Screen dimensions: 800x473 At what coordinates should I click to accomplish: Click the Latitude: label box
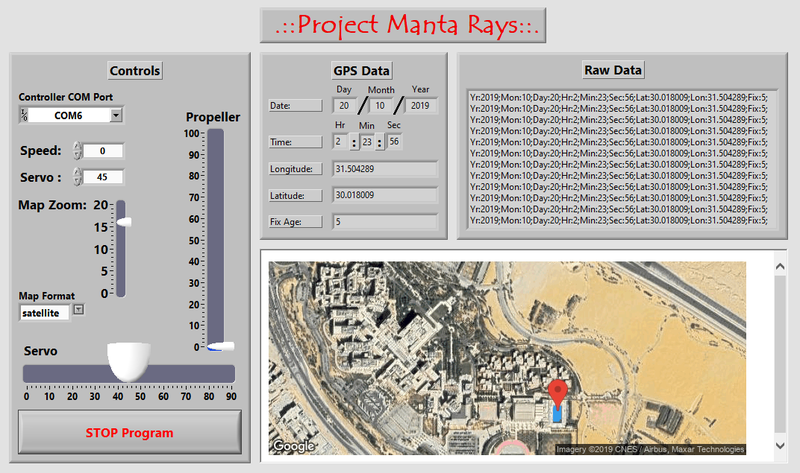[295, 195]
